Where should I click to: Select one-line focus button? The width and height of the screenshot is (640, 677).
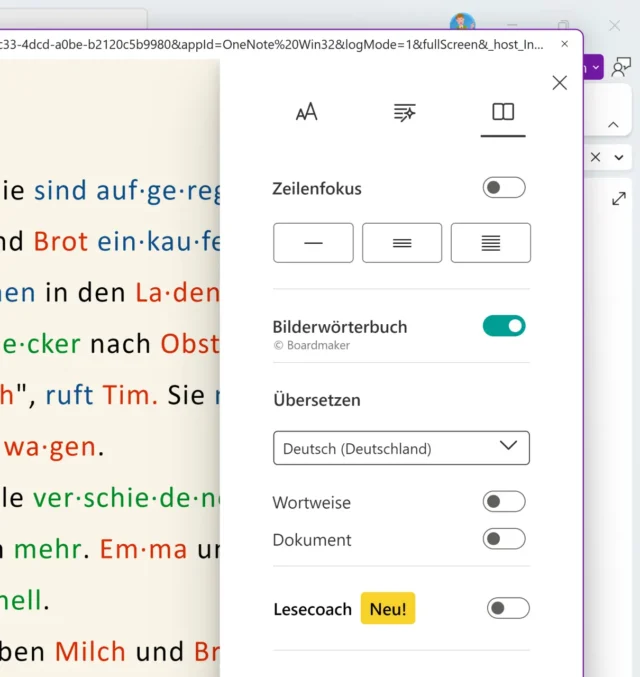[313, 243]
